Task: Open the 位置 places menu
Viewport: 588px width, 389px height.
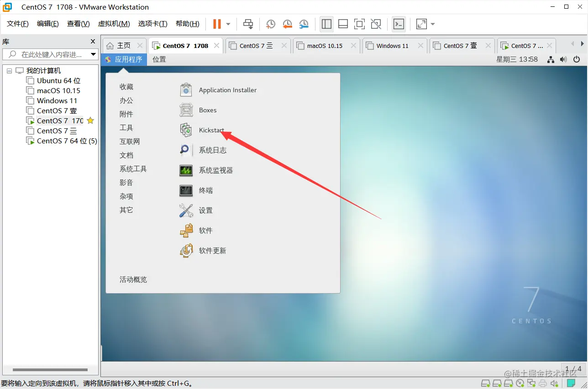Action: point(159,59)
